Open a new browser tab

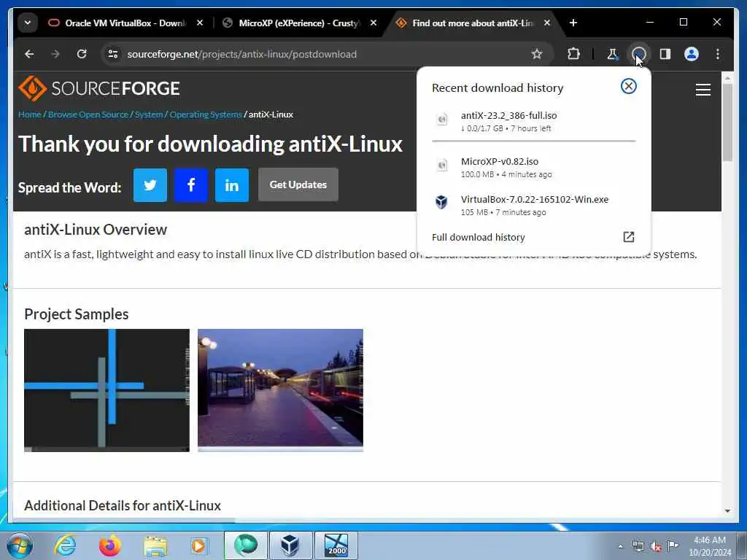(x=573, y=23)
